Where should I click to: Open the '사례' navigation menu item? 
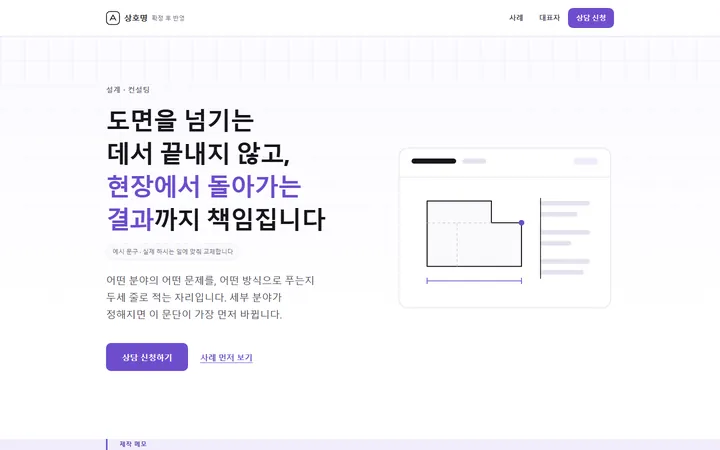[516, 18]
